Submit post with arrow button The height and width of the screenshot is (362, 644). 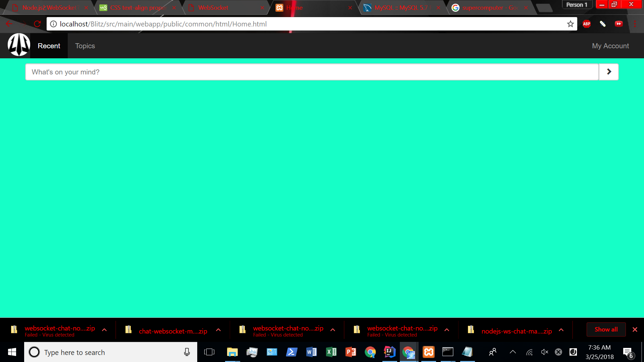pos(608,72)
